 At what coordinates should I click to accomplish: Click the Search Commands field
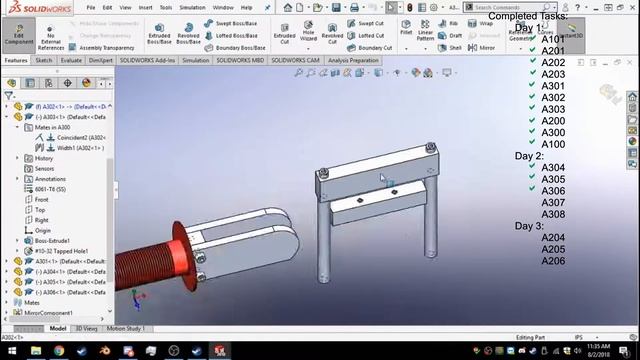(509, 7)
